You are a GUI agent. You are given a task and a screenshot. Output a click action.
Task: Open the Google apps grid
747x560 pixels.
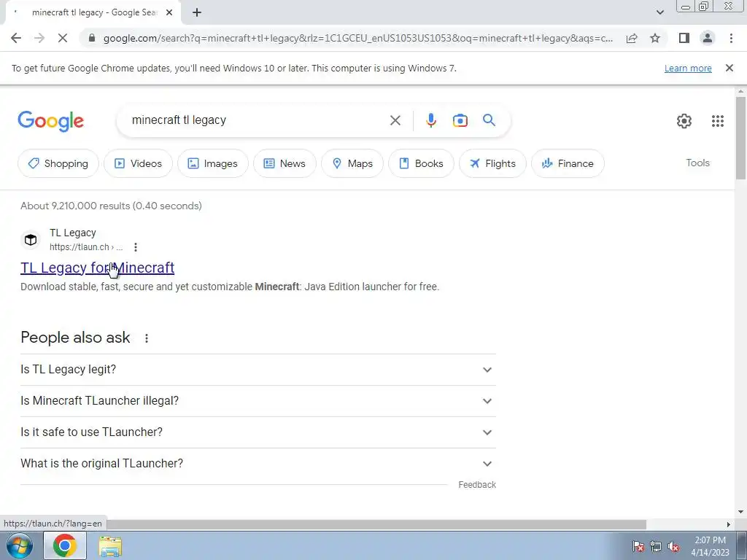718,121
